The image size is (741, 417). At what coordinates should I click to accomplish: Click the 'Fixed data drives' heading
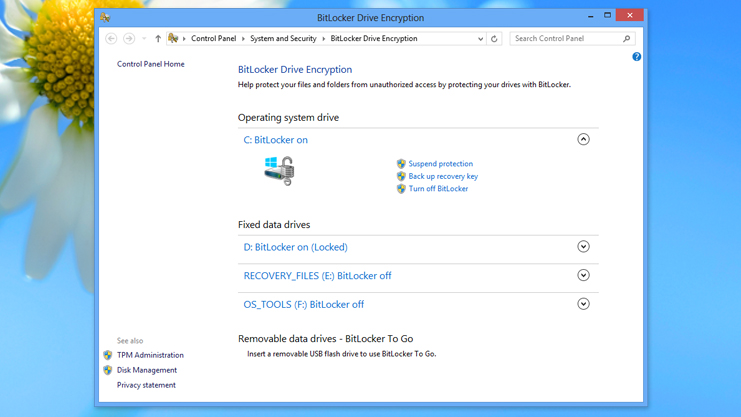coord(274,225)
